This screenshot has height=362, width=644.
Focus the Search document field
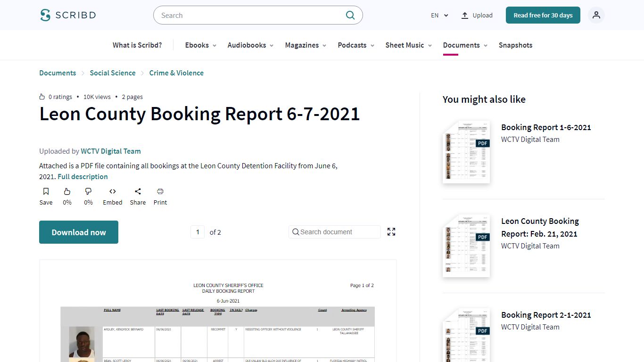334,232
